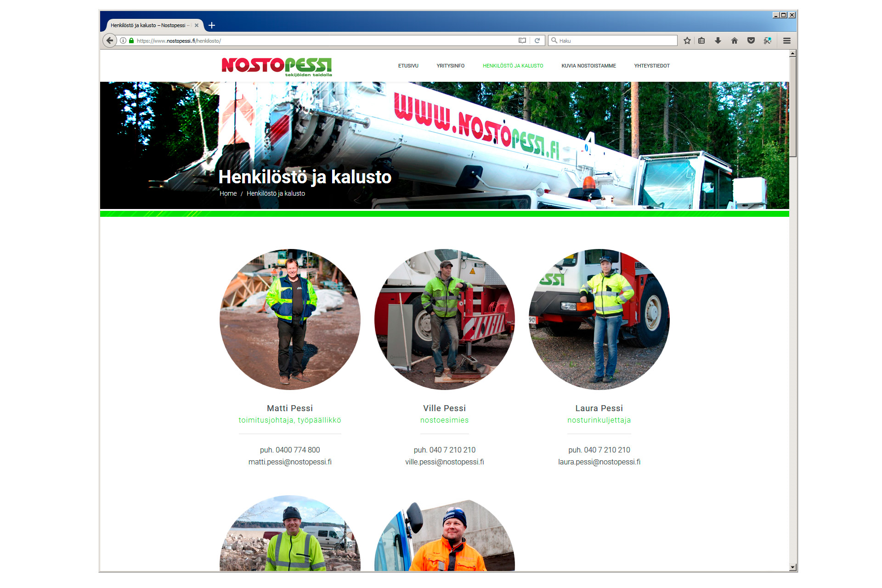Open the YHTEYSTIEDOT menu item
The height and width of the screenshot is (588, 882).
coord(652,66)
